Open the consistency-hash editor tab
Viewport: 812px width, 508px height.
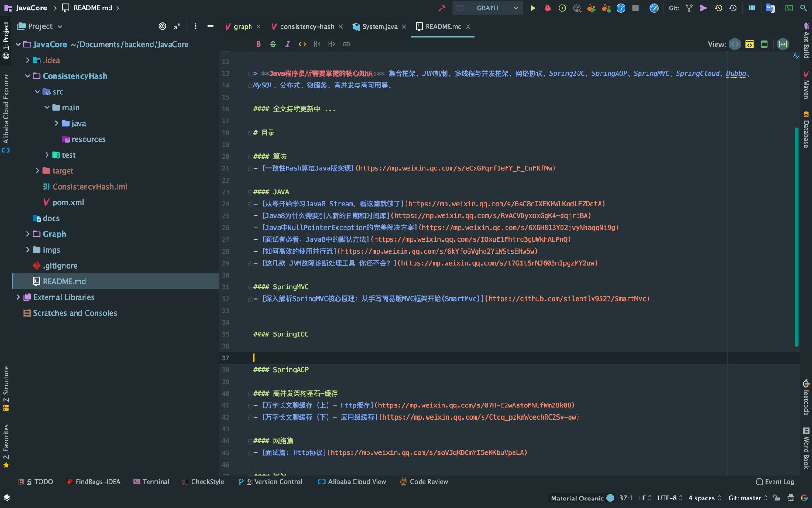tap(307, 27)
